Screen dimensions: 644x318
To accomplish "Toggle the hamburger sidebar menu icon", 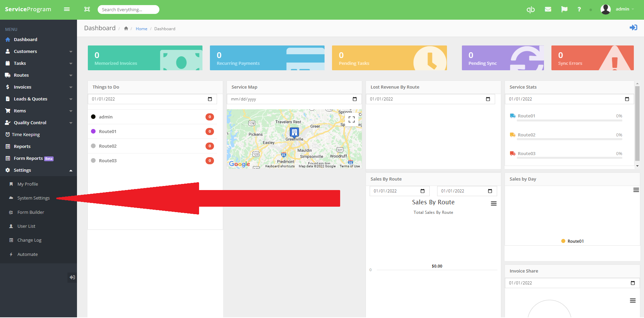I will coord(67,9).
